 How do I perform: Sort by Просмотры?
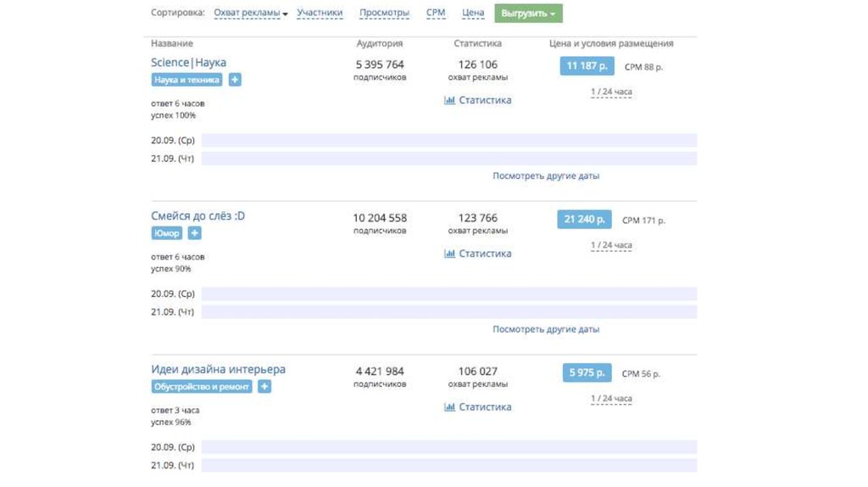384,14
